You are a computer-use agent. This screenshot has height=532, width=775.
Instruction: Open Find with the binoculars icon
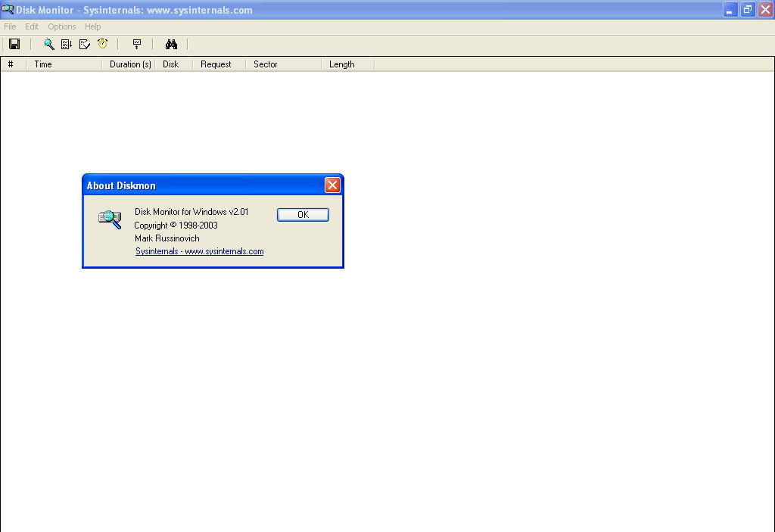point(171,44)
